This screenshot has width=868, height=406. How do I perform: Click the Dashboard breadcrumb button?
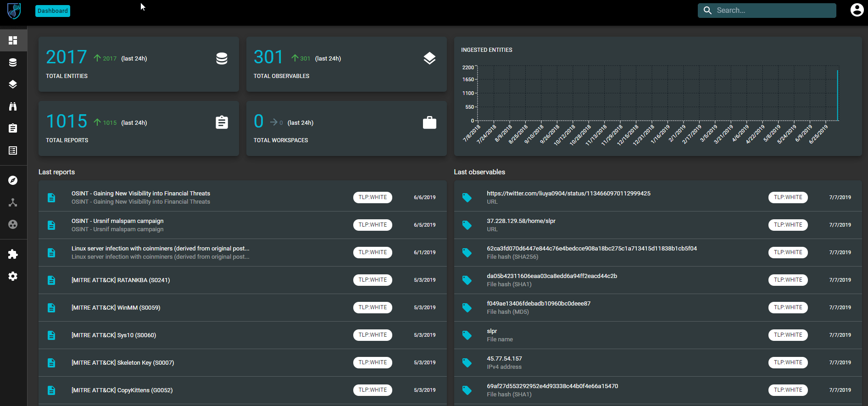[x=53, y=11]
